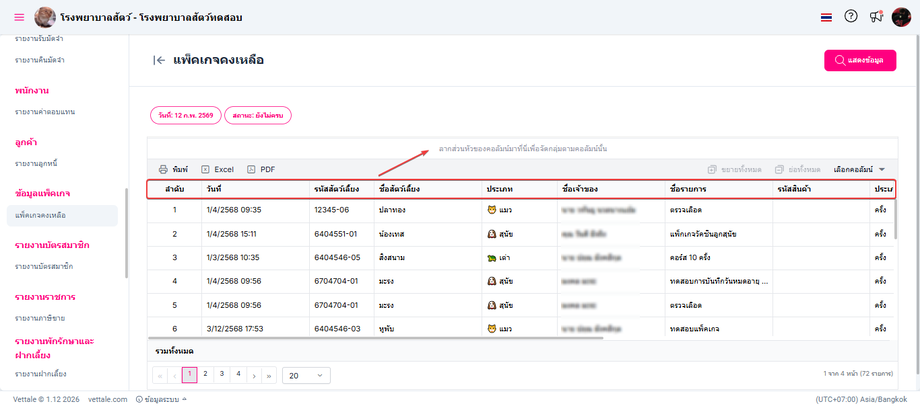Sort by ลำดับ column header
The width and height of the screenshot is (920, 408).
[x=174, y=189]
